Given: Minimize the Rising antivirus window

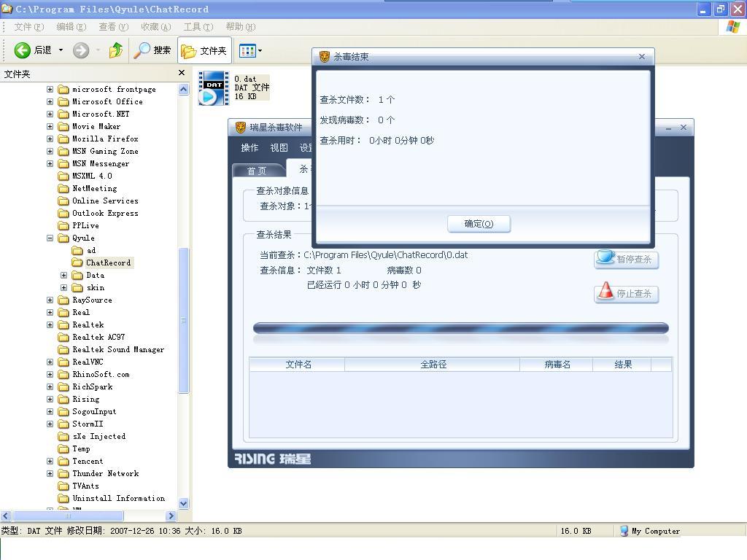Looking at the screenshot, I should coord(668,128).
